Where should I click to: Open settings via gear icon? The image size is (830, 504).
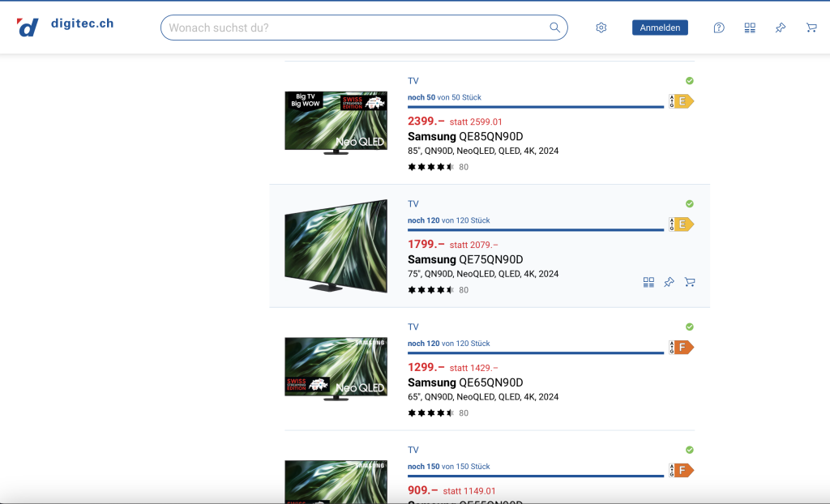tap(601, 28)
